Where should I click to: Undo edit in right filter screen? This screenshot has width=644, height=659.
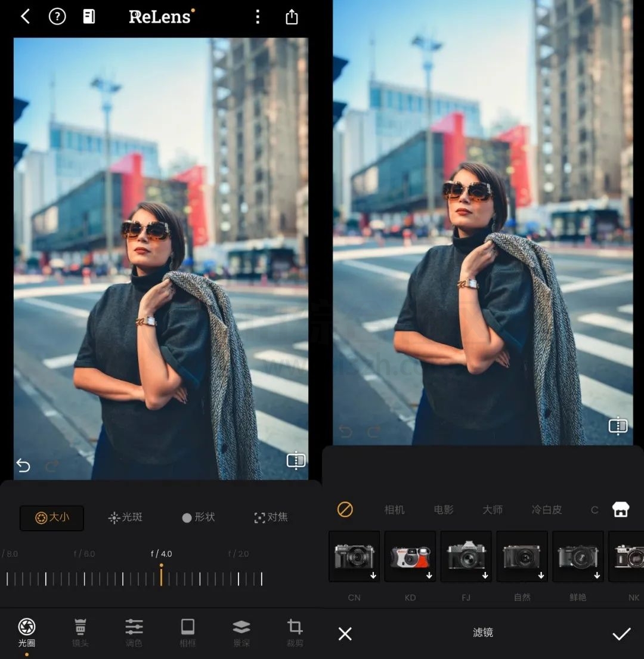pos(345,432)
